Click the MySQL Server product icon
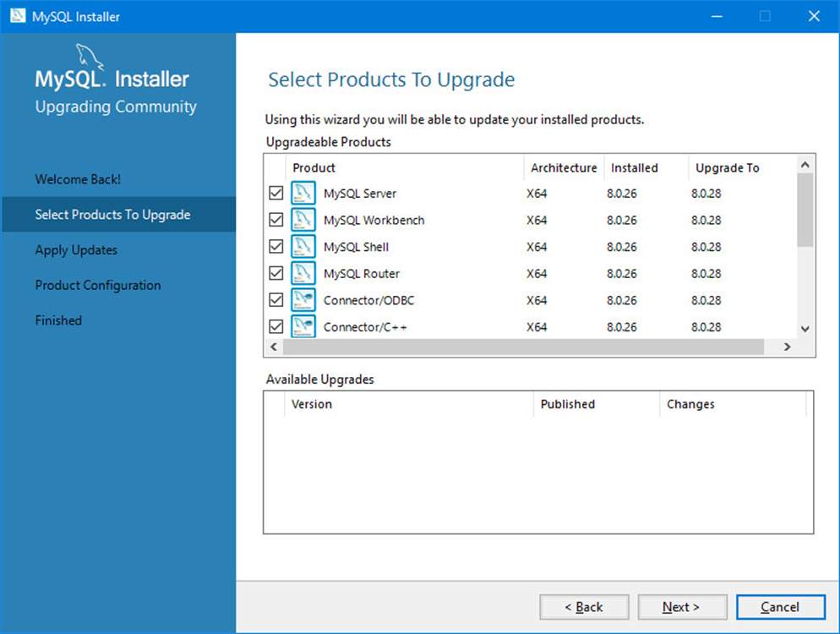840x634 pixels. click(x=303, y=193)
